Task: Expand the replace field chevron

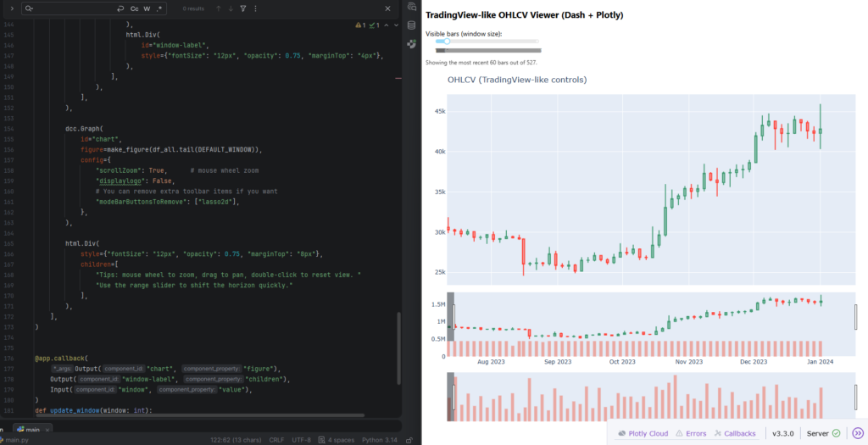Action: pos(10,8)
